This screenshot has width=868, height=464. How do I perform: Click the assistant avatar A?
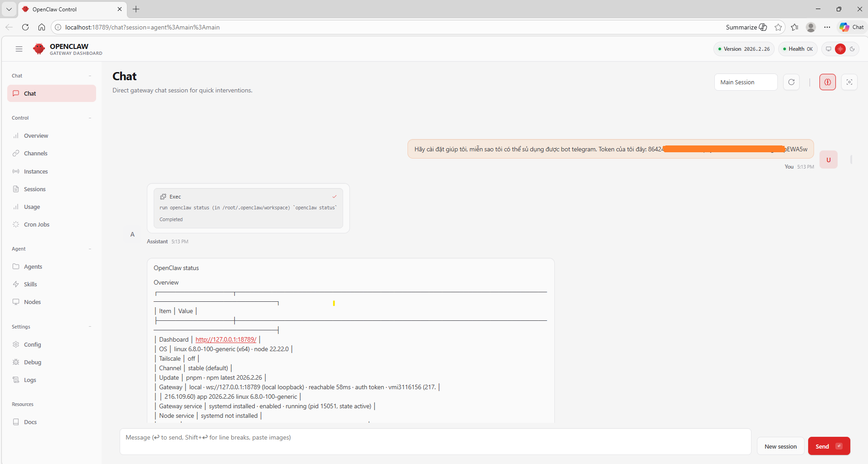(132, 234)
